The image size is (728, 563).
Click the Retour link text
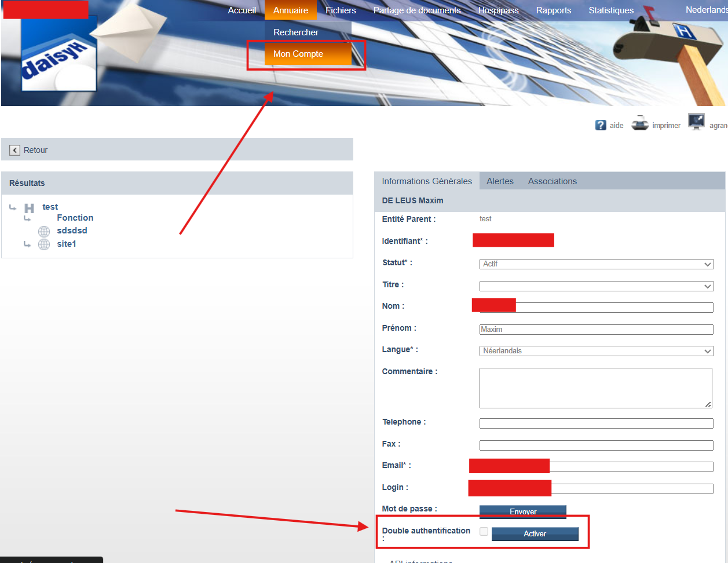coord(35,150)
